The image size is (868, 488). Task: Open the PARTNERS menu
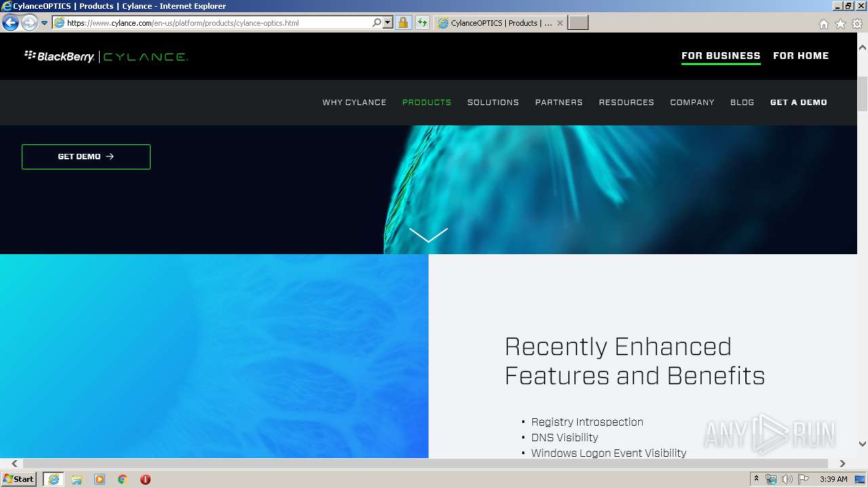click(x=559, y=102)
